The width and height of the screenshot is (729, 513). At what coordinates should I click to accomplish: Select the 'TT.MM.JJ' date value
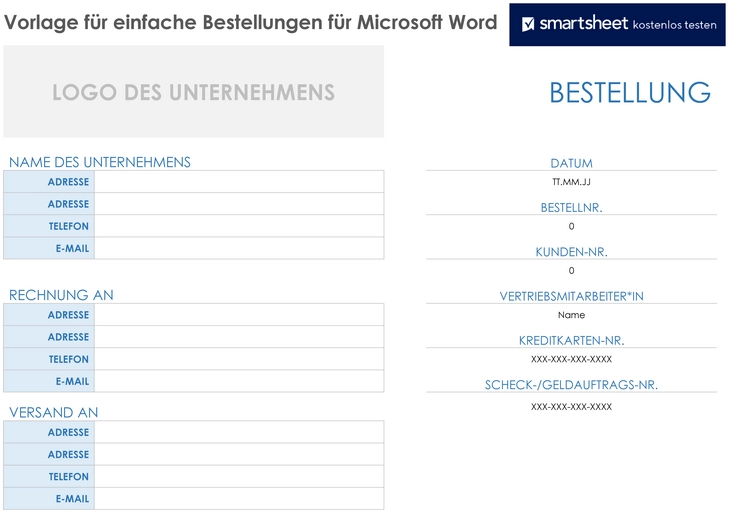pos(571,182)
